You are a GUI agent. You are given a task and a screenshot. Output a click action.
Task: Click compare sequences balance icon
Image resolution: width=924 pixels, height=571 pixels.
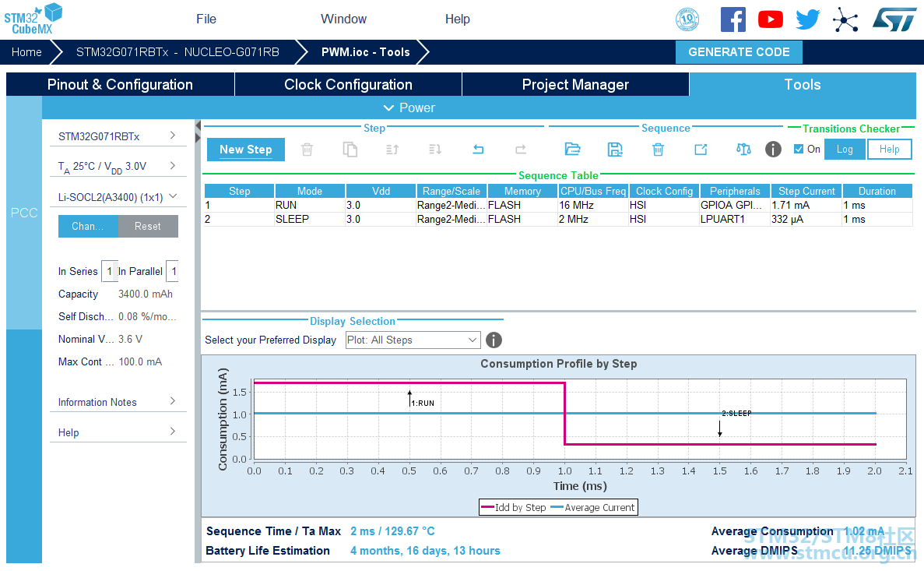click(x=743, y=150)
